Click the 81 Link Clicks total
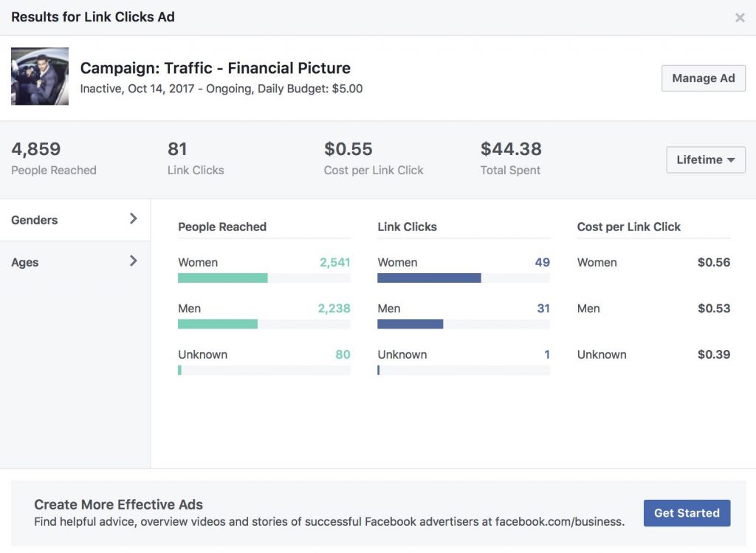Screen dimensions: 756x553 [177, 149]
